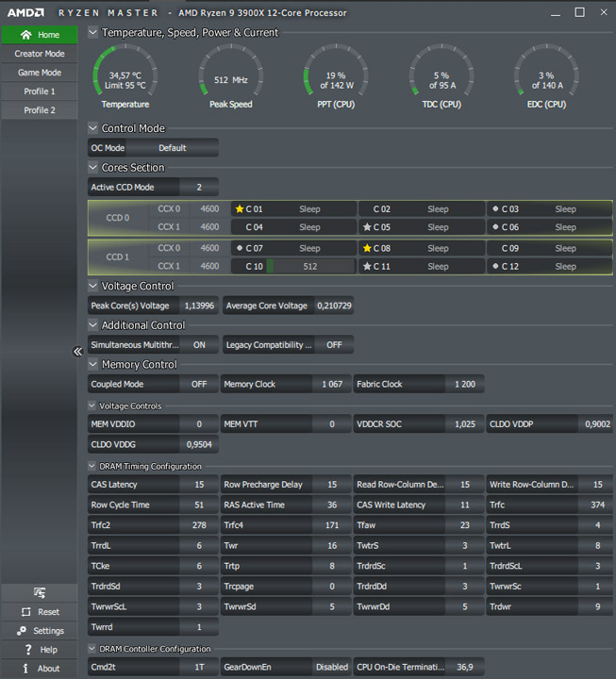Viewport: 616px width, 679px height.
Task: Collapse the Control Mode section
Action: (92, 128)
